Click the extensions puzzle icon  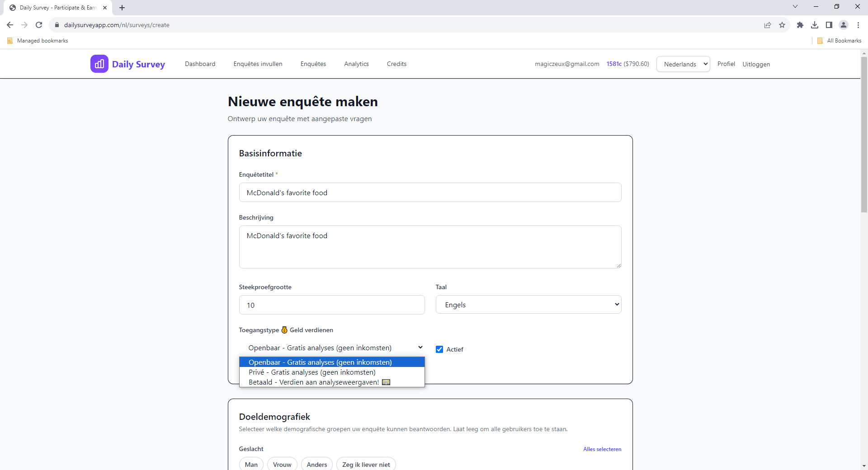coord(800,25)
